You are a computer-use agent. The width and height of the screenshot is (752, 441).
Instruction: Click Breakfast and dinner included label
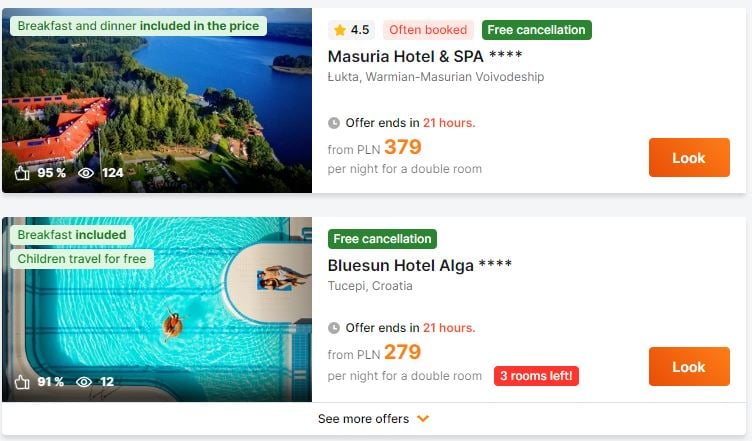click(x=138, y=26)
